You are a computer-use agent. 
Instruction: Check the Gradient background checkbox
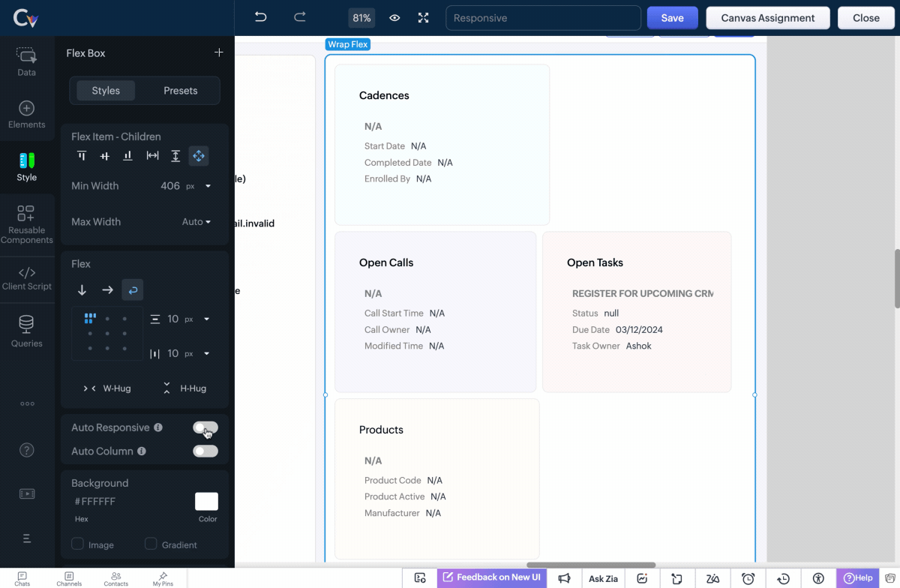151,544
